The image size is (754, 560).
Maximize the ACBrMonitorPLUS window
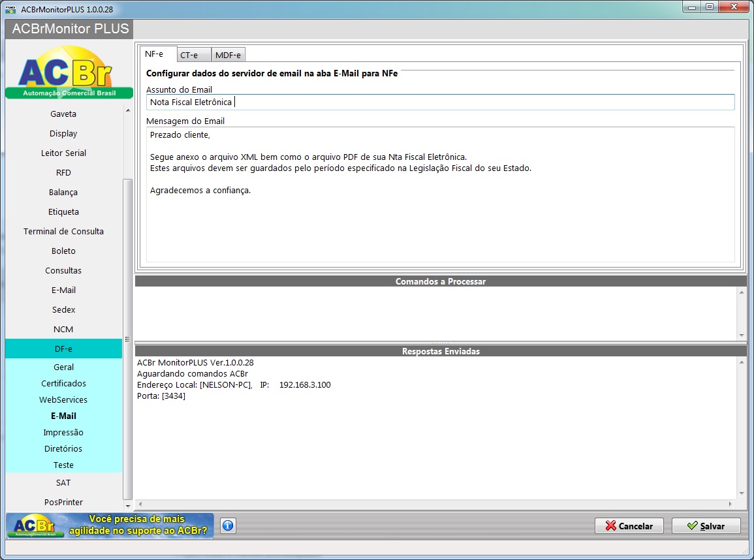click(x=709, y=7)
